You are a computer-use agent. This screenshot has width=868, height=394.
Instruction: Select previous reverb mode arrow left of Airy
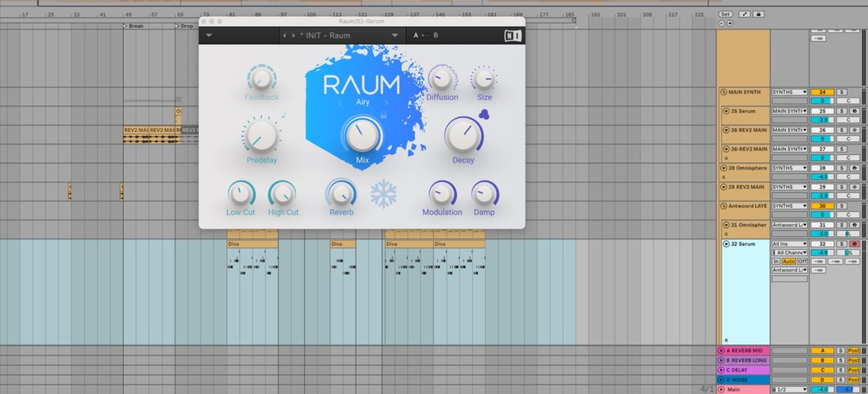click(340, 103)
